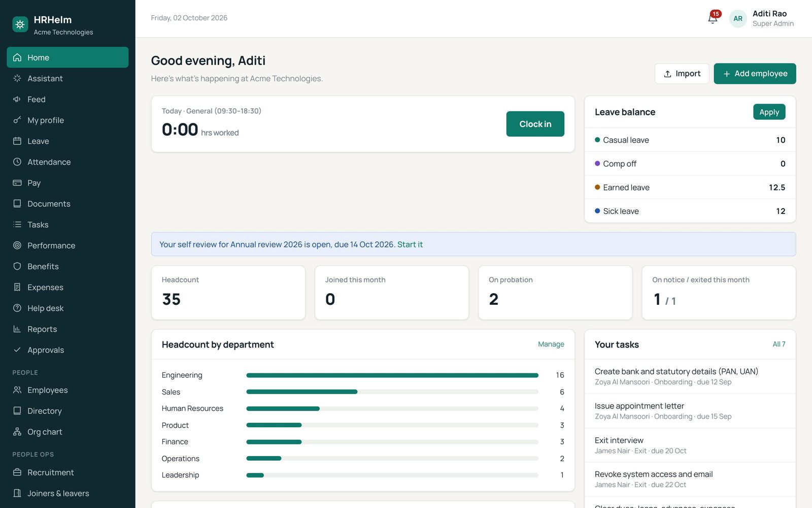Navigate to Expenses section
The image size is (812, 508).
click(x=67, y=287)
